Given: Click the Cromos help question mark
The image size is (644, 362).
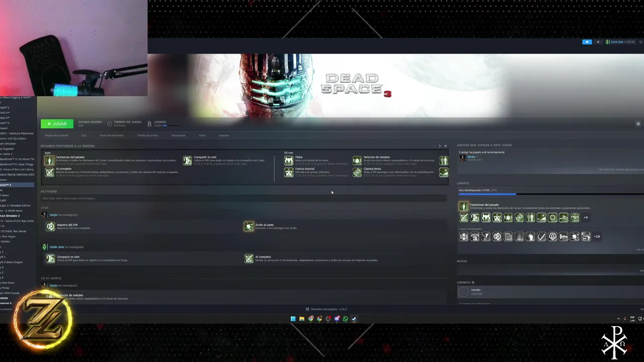Looking at the screenshot, I should click(x=473, y=283).
